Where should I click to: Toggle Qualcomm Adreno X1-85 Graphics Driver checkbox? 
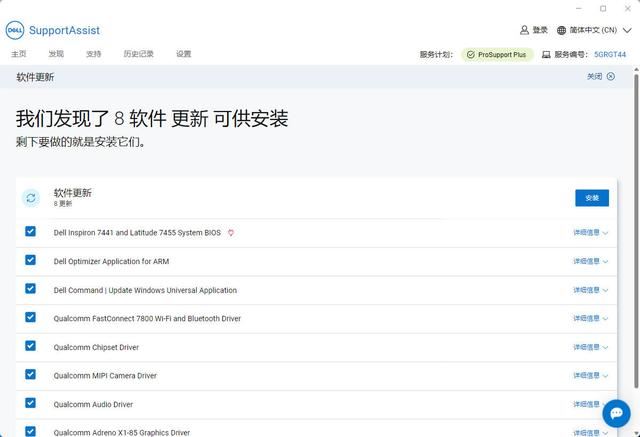click(30, 431)
